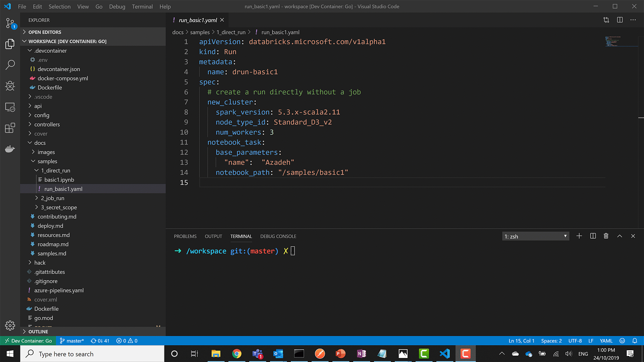Image resolution: width=644 pixels, height=362 pixels.
Task: Toggle the OPEN EDITORS section visibility
Action: click(45, 32)
